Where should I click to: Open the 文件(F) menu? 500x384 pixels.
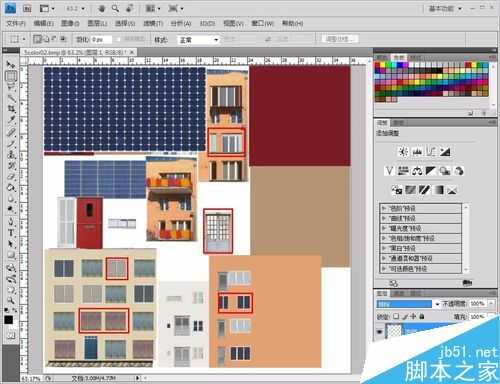16,23
